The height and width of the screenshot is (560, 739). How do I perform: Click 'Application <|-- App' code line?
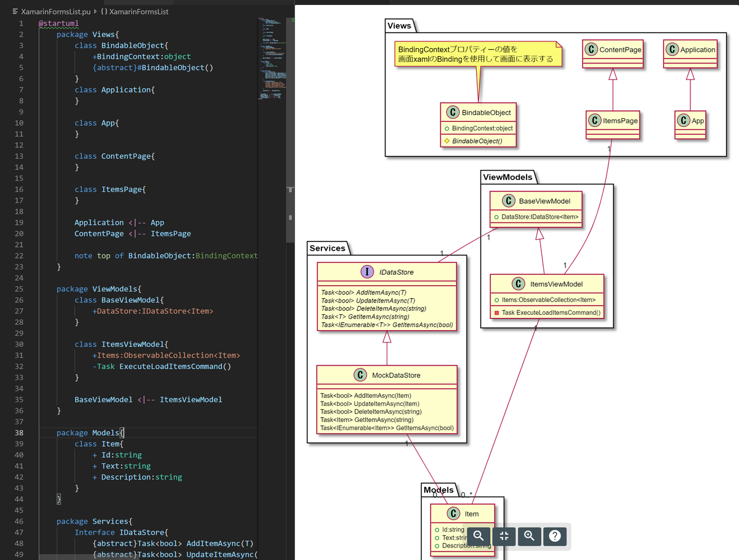coord(119,222)
